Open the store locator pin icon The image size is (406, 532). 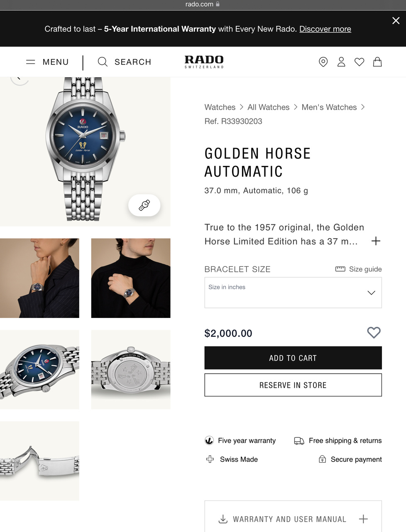pos(323,62)
